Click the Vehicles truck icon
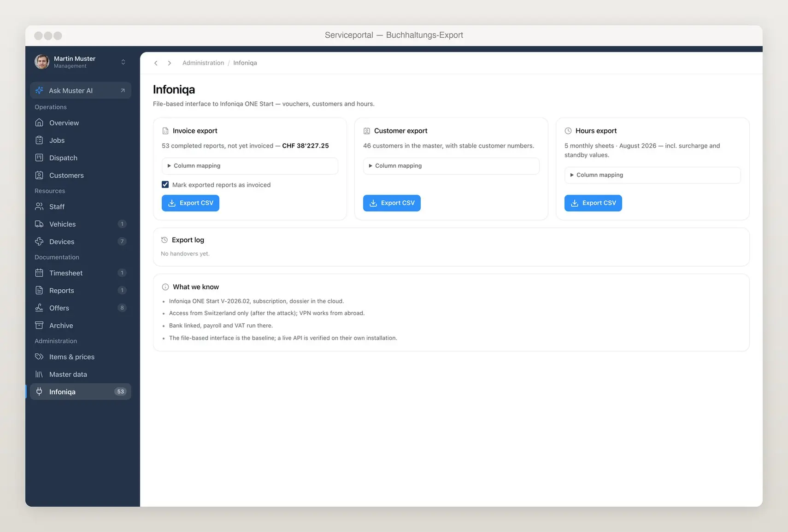The image size is (788, 532). 39,224
